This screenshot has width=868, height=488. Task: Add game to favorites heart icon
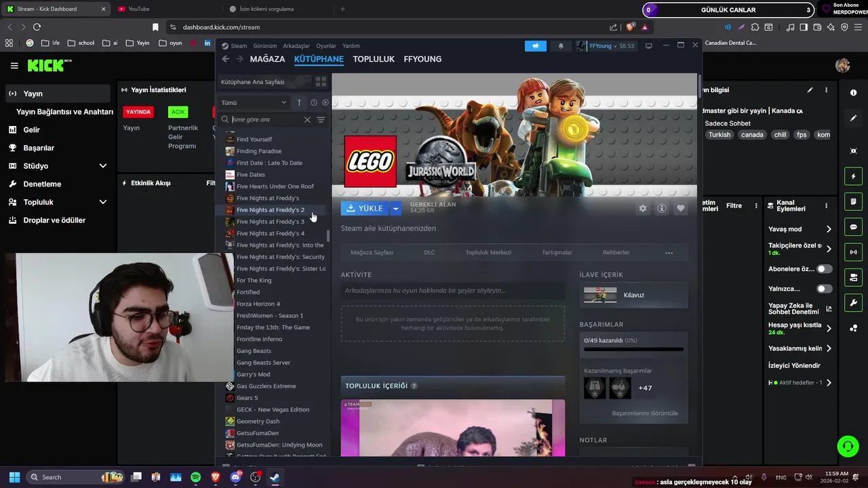click(681, 208)
